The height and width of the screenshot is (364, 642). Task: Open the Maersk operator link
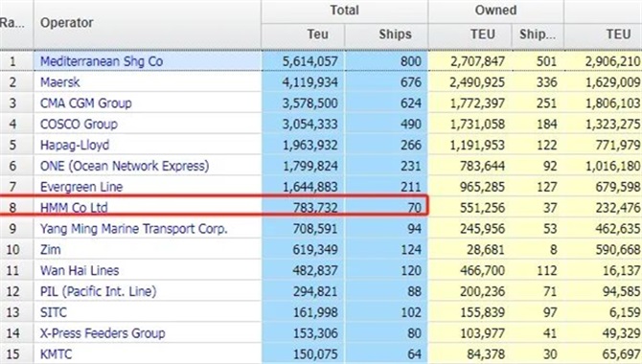59,82
